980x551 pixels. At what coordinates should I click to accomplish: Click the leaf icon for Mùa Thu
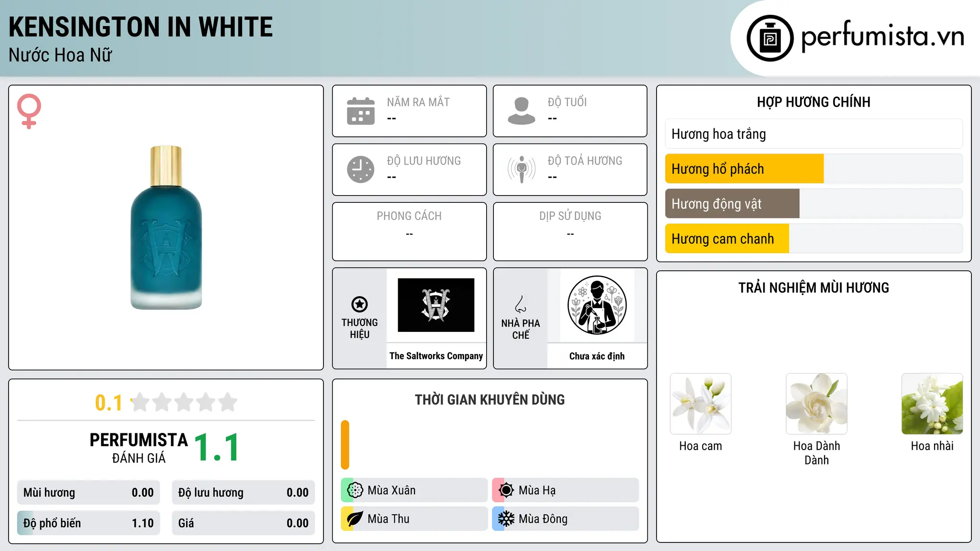pos(355,518)
